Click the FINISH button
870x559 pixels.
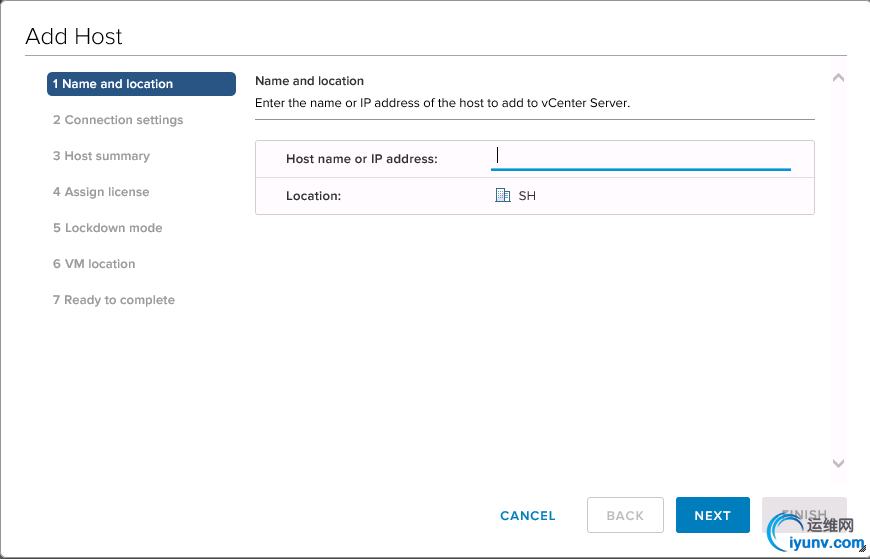click(804, 515)
